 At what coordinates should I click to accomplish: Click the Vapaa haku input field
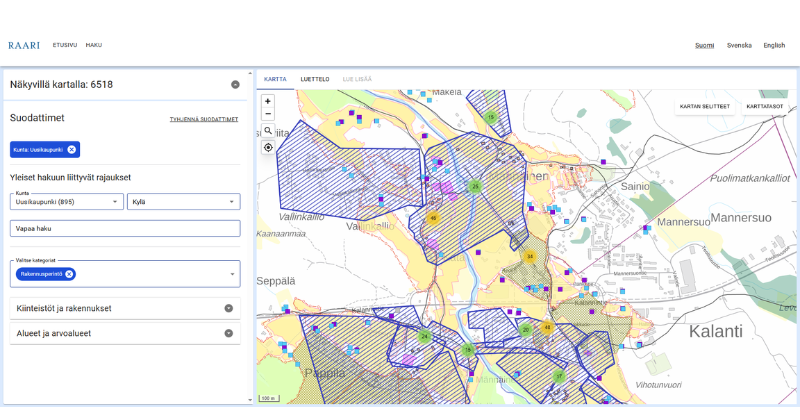125,229
